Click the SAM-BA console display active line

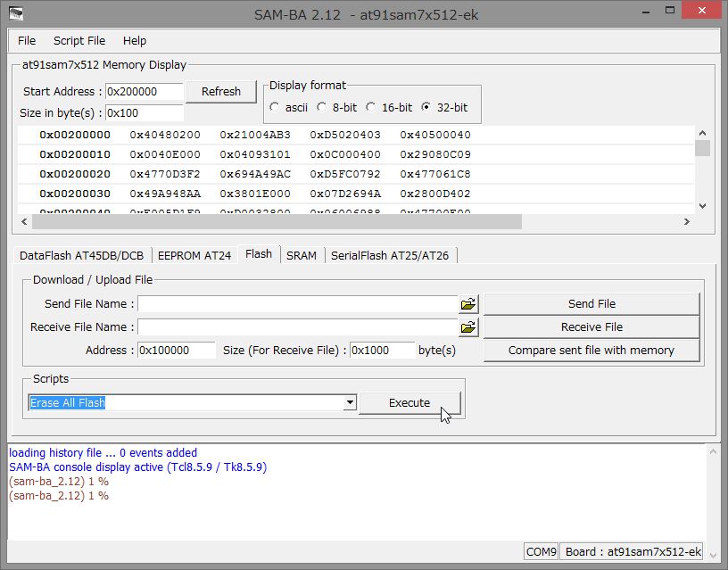[138, 467]
